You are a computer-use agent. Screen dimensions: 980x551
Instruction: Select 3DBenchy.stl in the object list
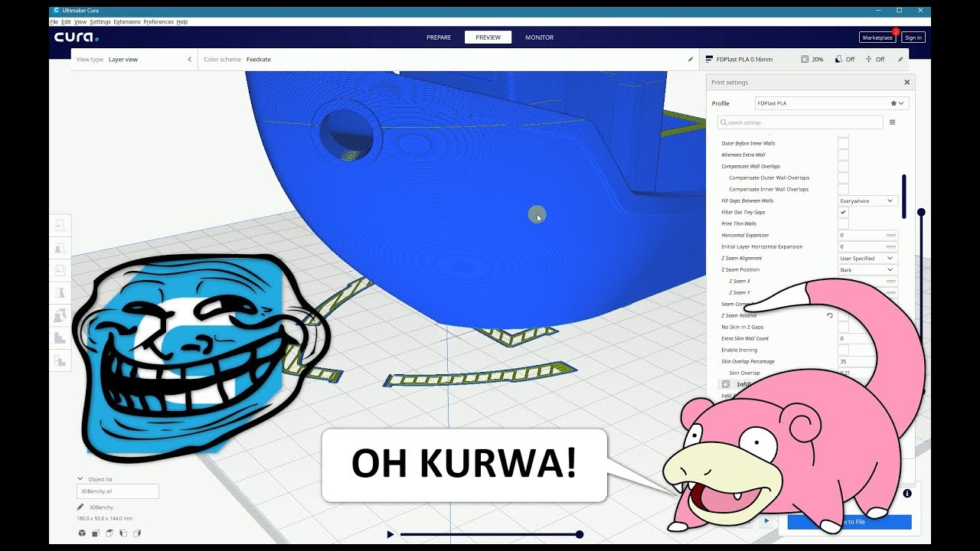[x=118, y=491]
